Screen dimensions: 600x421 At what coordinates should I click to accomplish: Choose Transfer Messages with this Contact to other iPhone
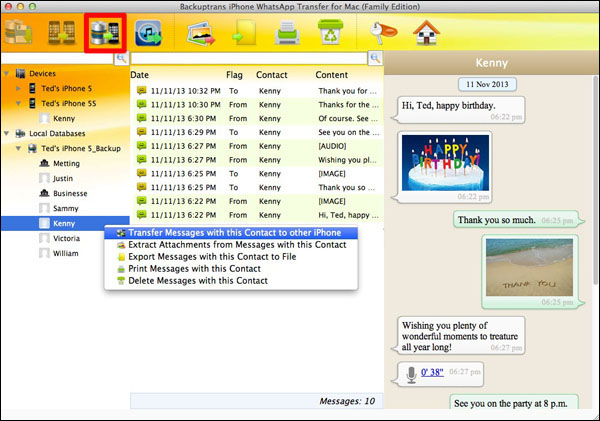click(231, 233)
